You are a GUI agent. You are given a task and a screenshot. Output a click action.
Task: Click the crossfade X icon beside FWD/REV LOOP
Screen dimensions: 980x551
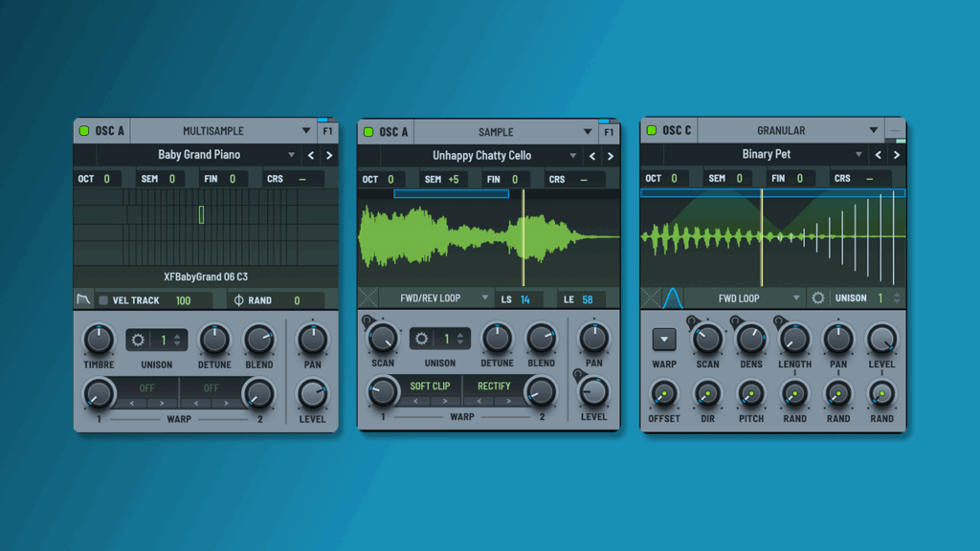pyautogui.click(x=368, y=298)
